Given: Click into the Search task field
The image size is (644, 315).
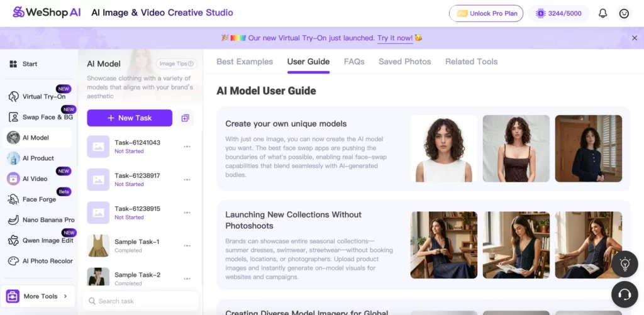Looking at the screenshot, I should (x=141, y=301).
